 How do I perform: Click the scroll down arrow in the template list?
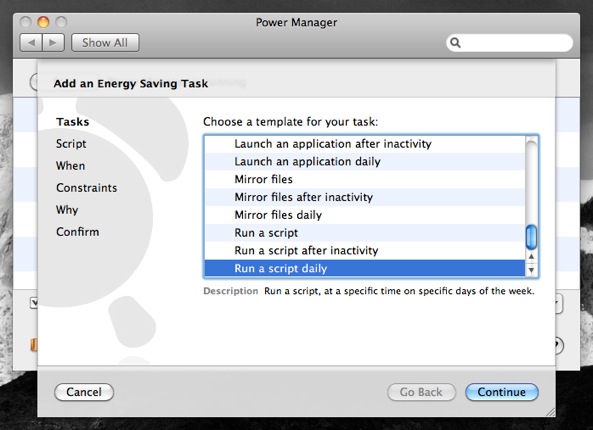(531, 270)
